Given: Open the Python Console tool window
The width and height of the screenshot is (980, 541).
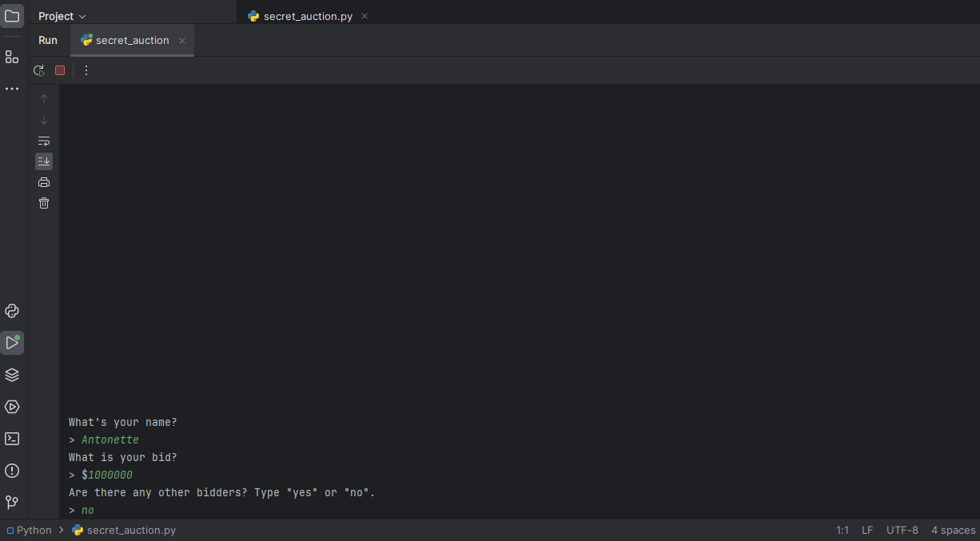Looking at the screenshot, I should coord(12,311).
